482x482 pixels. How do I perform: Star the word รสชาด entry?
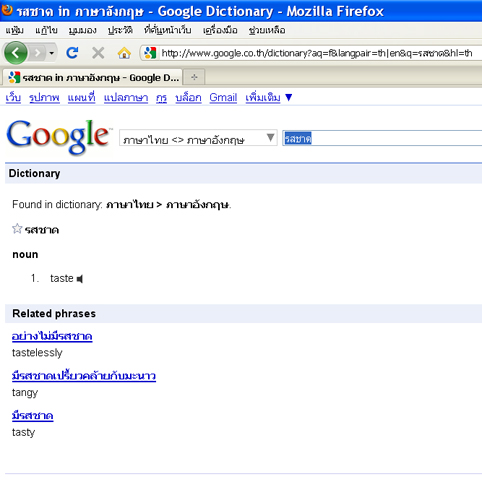coord(17,229)
